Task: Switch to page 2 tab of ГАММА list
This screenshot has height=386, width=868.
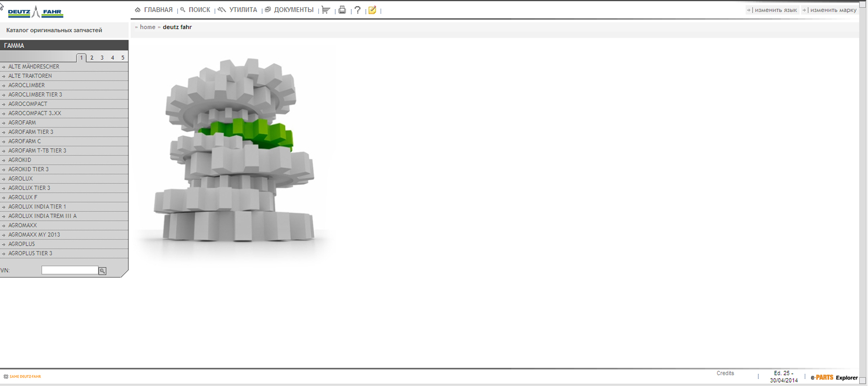Action: [x=92, y=58]
